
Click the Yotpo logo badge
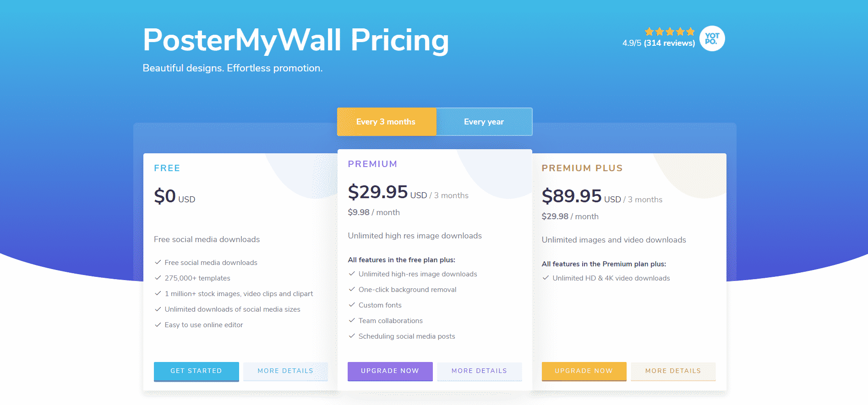point(712,38)
